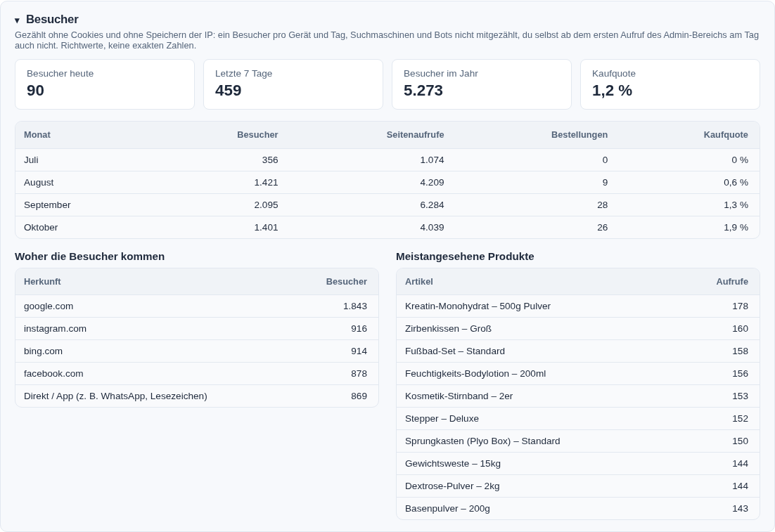Click the Besucher section heading
This screenshot has width=775, height=532.
click(52, 19)
